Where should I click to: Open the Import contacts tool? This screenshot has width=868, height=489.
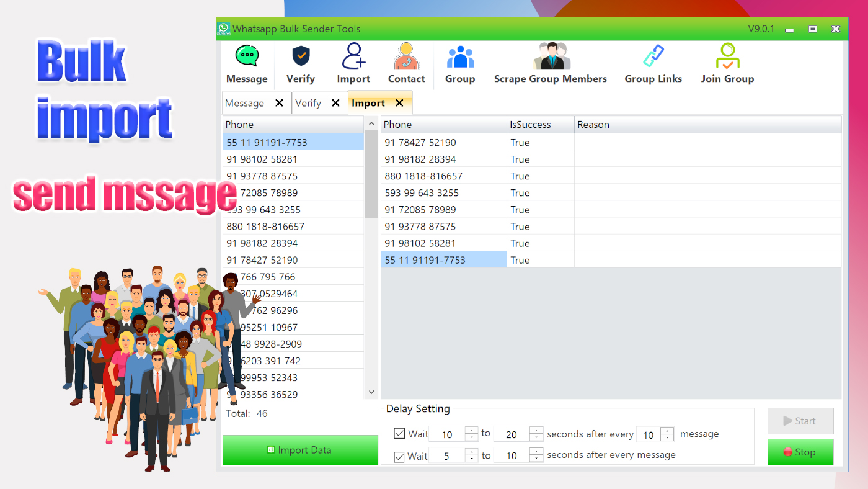click(353, 64)
